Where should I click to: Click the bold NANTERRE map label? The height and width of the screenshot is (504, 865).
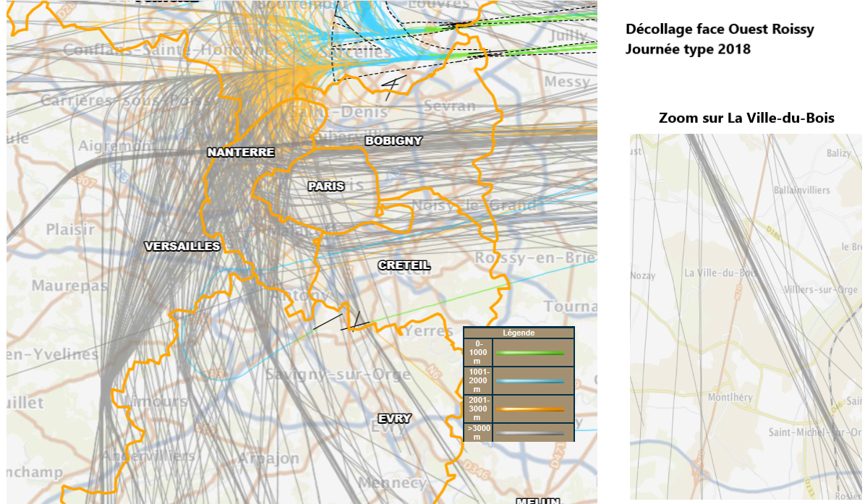(x=241, y=152)
